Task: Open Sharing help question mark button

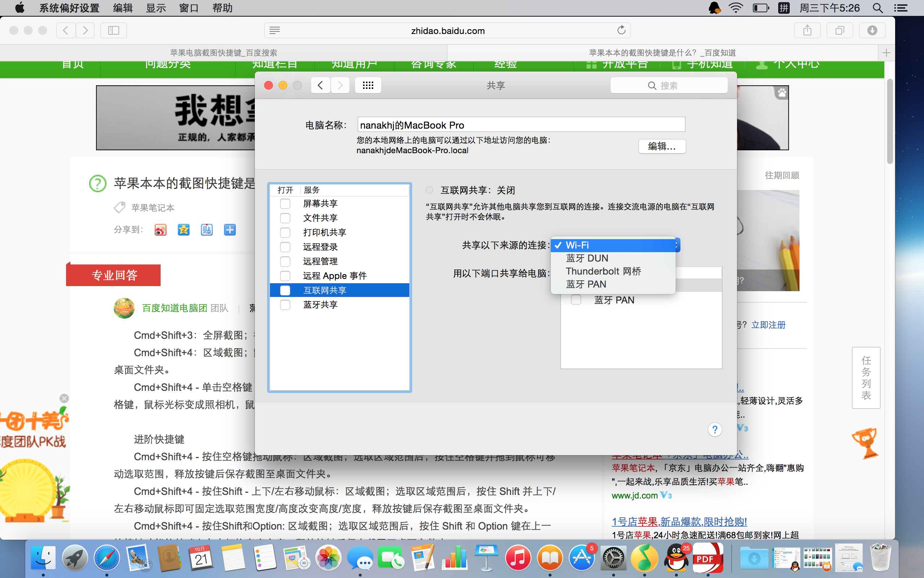Action: click(715, 429)
